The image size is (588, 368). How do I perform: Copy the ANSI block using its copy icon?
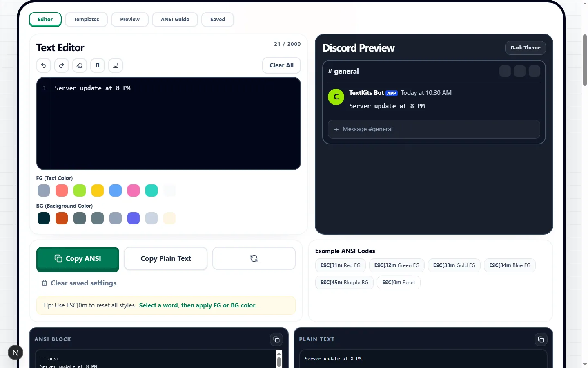click(x=276, y=339)
